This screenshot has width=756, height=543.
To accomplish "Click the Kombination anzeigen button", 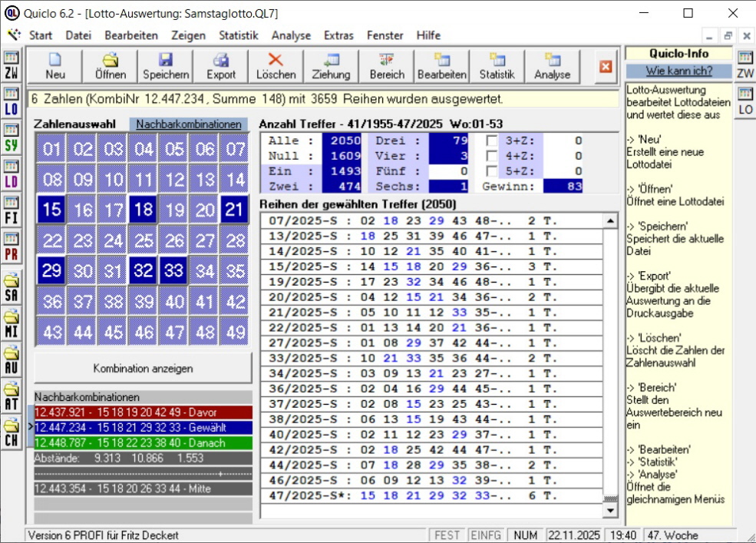I will (x=143, y=369).
